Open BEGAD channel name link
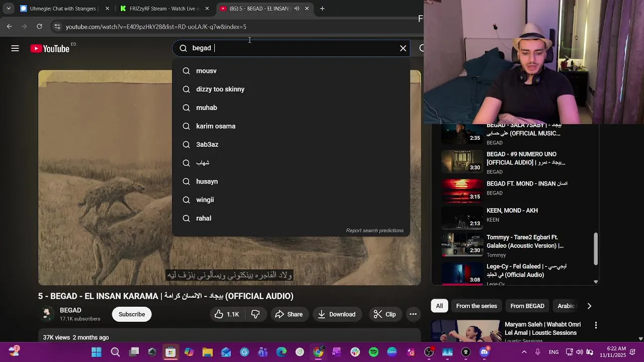This screenshot has height=362, width=644. 70,311
